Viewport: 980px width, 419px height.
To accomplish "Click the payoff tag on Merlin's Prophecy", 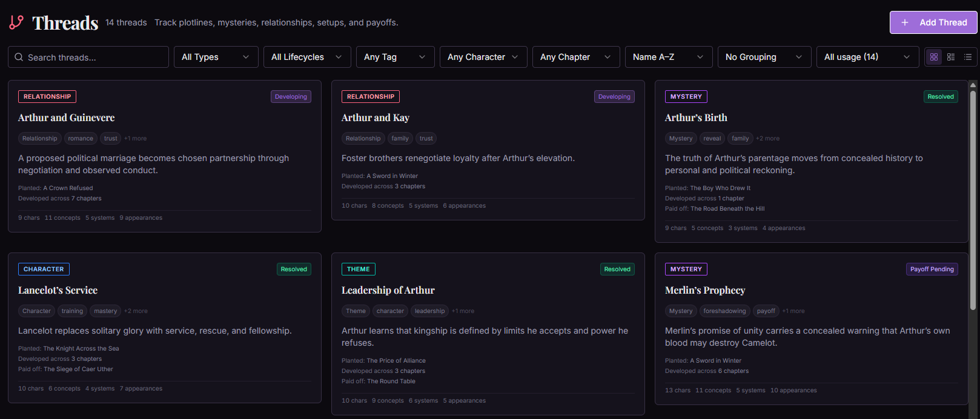I will 766,311.
